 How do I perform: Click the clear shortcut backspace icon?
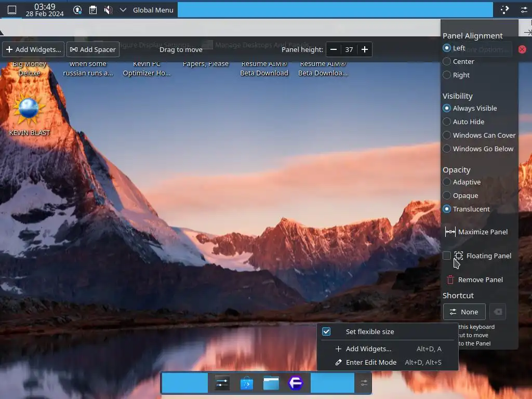coord(498,312)
